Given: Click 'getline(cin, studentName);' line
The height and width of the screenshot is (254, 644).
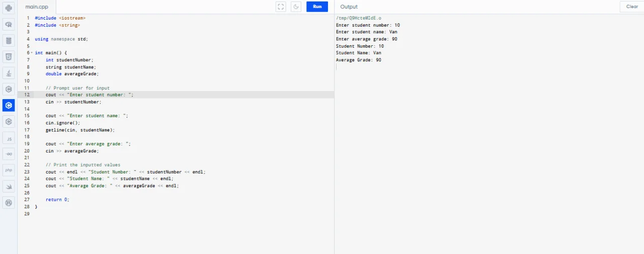Looking at the screenshot, I should 80,130.
